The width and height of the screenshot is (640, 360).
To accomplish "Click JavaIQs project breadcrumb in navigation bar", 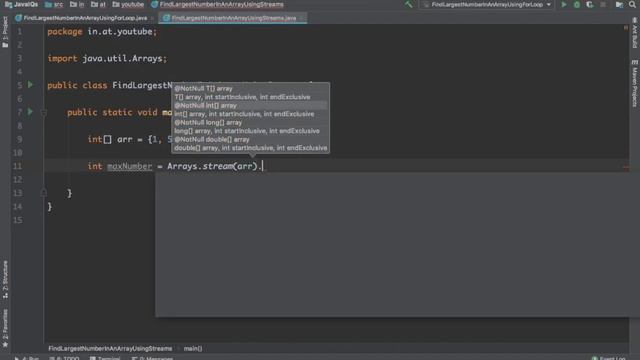I will click(x=22, y=4).
